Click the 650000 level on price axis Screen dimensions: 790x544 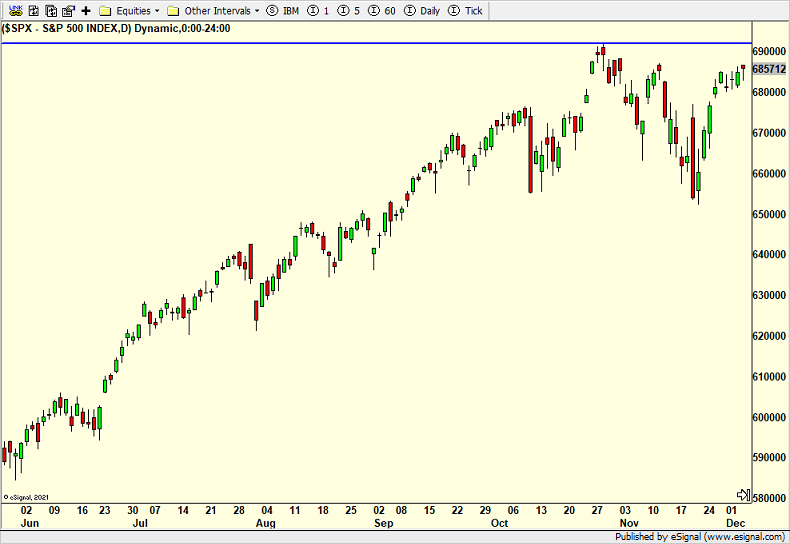point(769,214)
